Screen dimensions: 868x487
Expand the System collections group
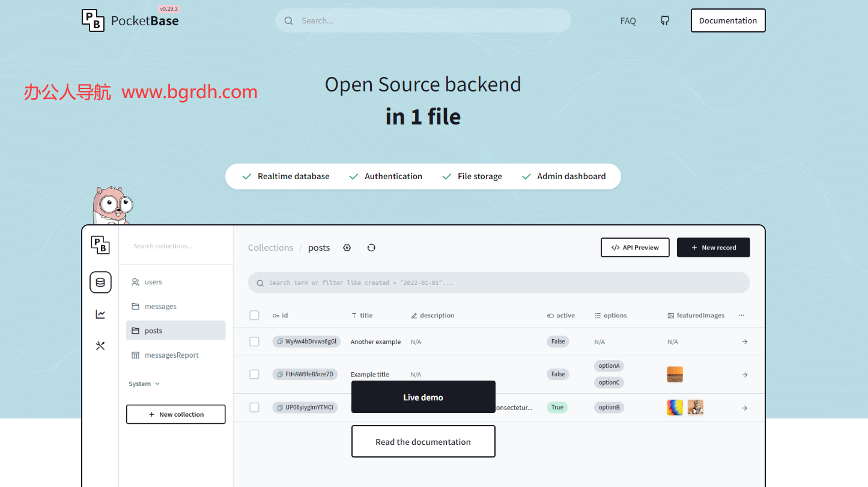click(x=144, y=384)
